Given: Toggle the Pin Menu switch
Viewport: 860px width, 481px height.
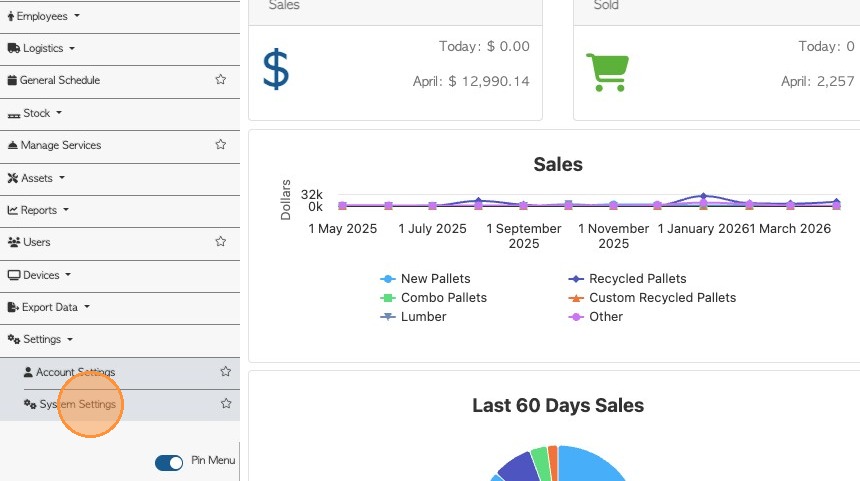Looking at the screenshot, I should click(x=169, y=463).
